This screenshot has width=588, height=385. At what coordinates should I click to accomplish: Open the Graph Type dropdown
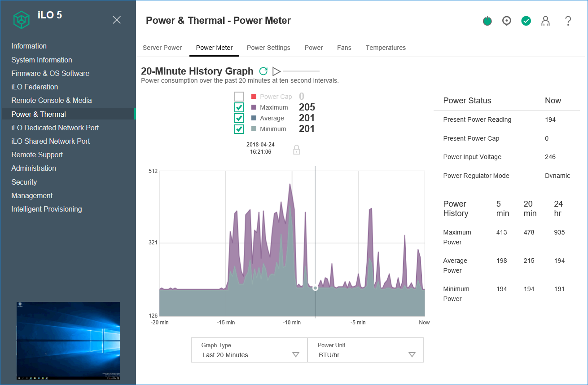coord(249,350)
